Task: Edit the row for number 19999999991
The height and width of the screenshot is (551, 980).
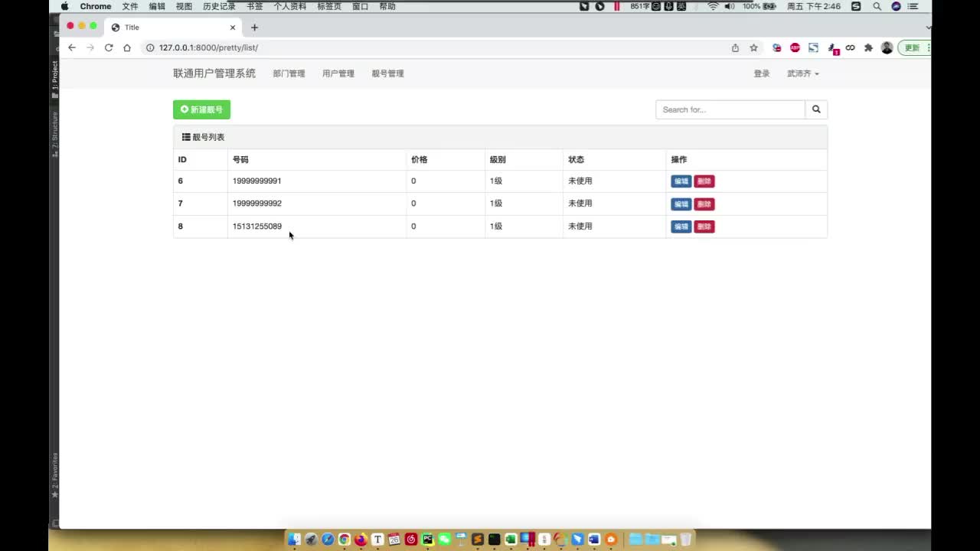Action: [x=681, y=181]
